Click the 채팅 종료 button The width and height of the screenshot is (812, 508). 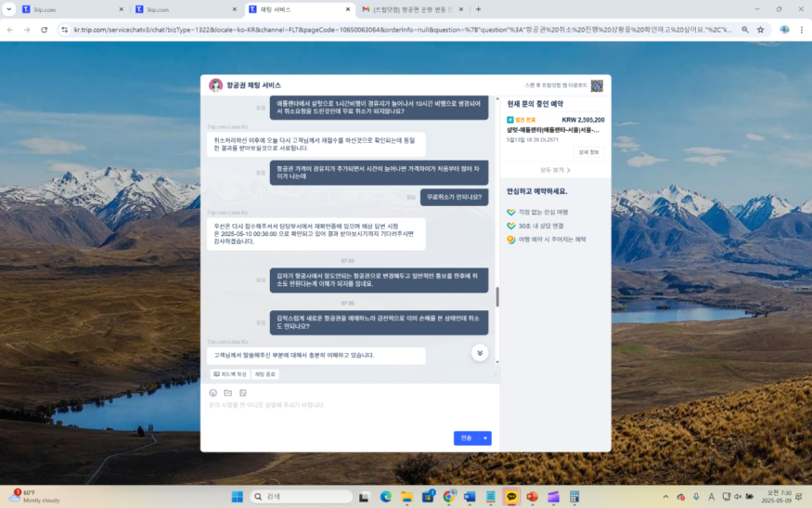pyautogui.click(x=265, y=374)
